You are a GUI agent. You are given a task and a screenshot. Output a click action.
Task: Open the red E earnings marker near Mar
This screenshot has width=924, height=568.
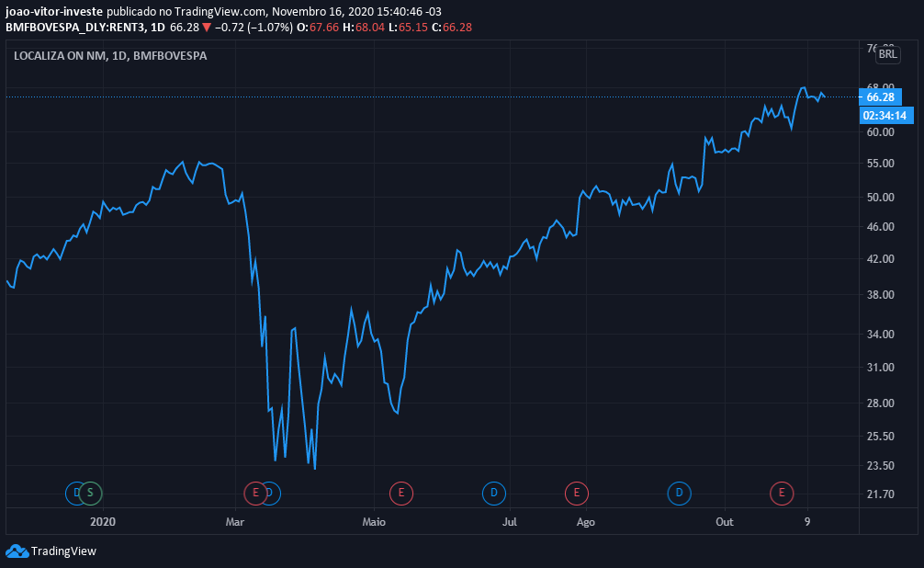255,493
